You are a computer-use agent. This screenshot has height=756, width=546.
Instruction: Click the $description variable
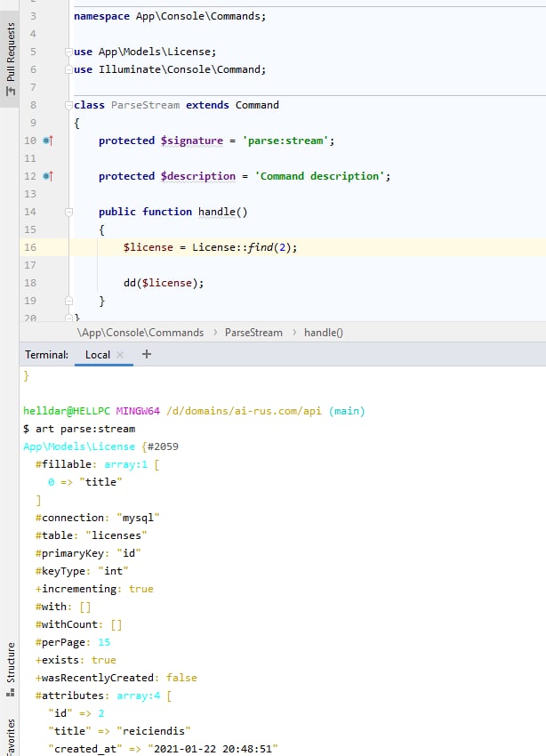198,176
